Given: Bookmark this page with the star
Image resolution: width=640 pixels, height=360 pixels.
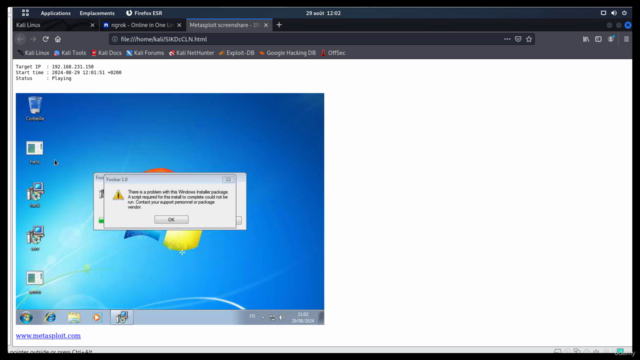Looking at the screenshot, I should click(x=529, y=39).
